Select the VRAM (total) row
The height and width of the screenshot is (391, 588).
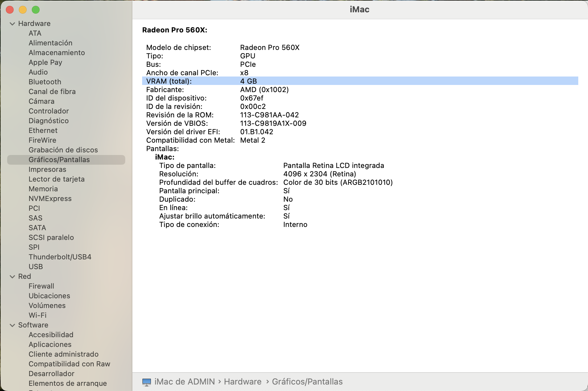coord(169,81)
